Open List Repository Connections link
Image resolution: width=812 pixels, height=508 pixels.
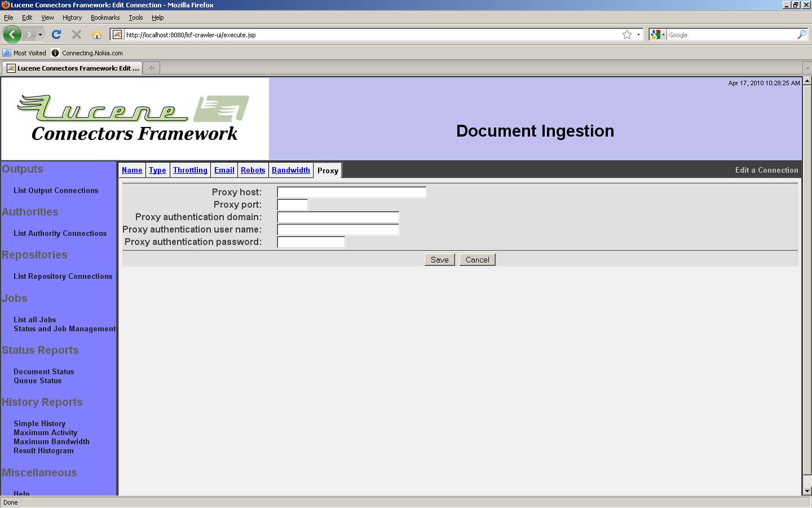tap(63, 276)
